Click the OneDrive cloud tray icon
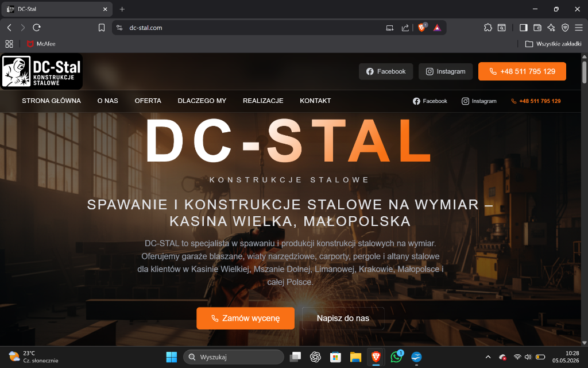 pos(502,357)
